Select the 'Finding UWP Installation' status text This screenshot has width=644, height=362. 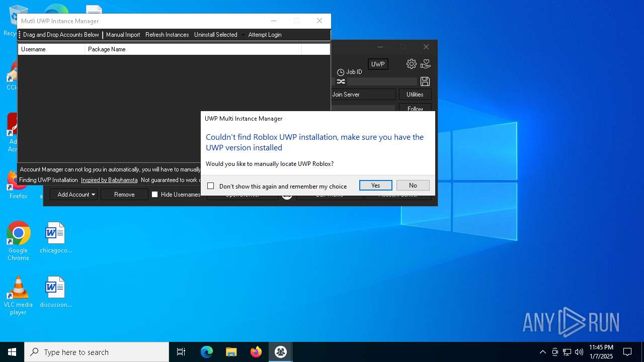click(48, 180)
